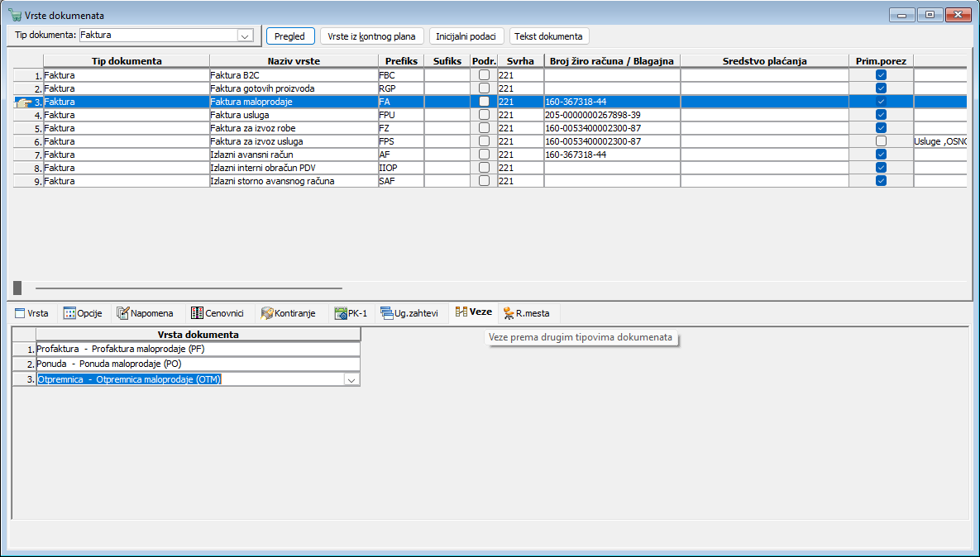The image size is (980, 557).
Task: Click the Faktura za izvoz robe cell
Action: point(294,128)
